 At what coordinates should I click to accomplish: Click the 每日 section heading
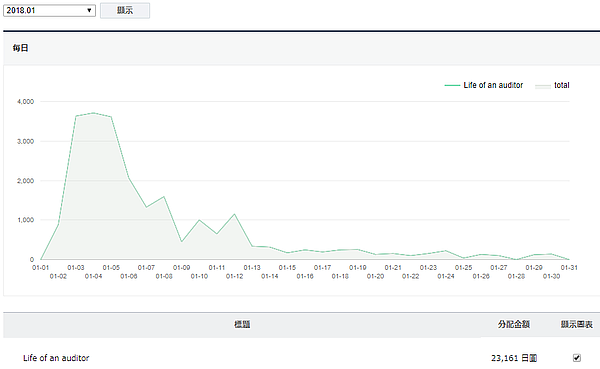pyautogui.click(x=20, y=48)
